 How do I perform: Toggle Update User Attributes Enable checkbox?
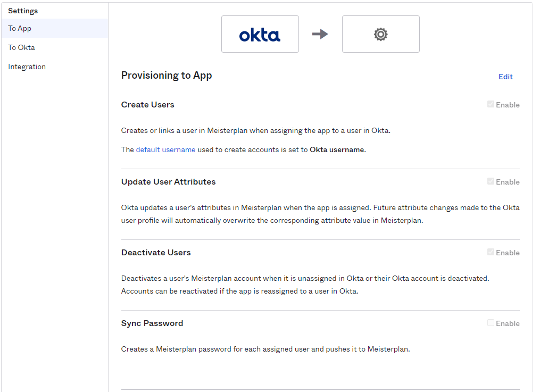point(491,181)
